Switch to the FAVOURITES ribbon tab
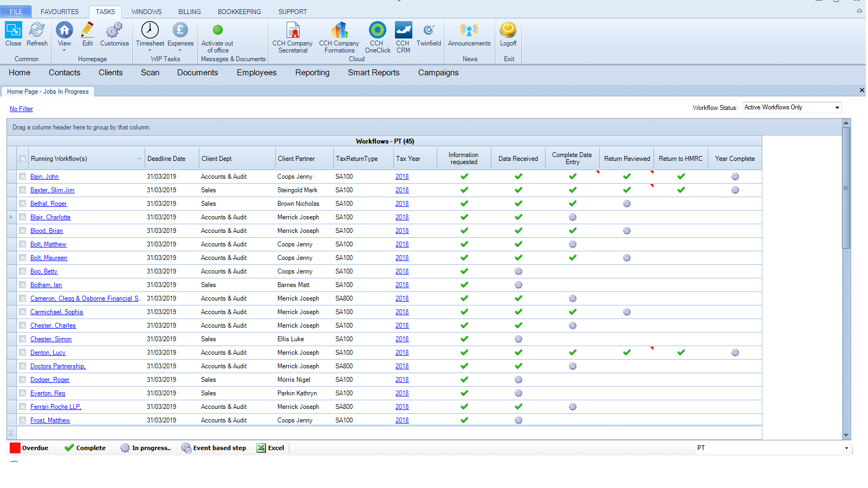The height and width of the screenshot is (488, 868). (x=60, y=11)
